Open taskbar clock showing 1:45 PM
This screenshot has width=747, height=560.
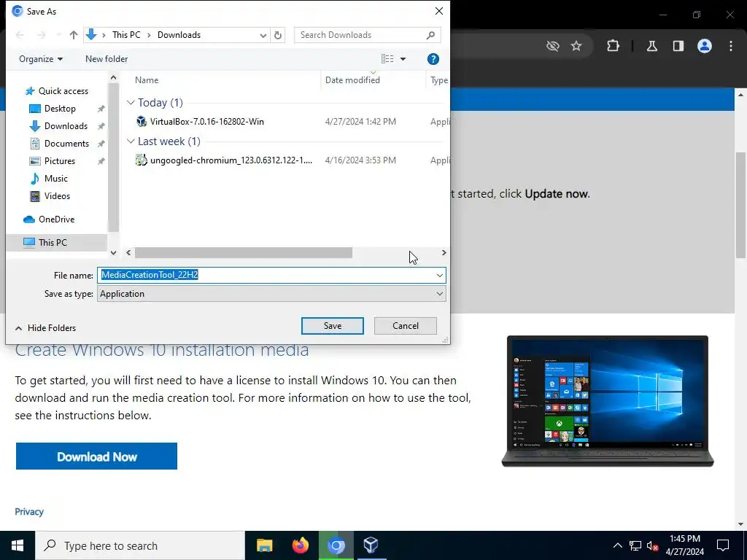pos(684,545)
